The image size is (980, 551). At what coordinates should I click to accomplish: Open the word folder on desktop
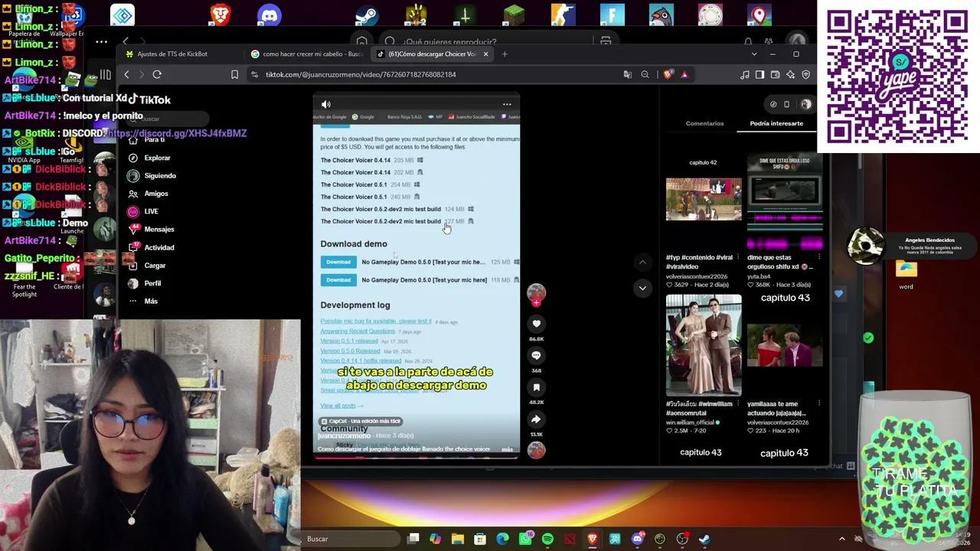pyautogui.click(x=906, y=274)
